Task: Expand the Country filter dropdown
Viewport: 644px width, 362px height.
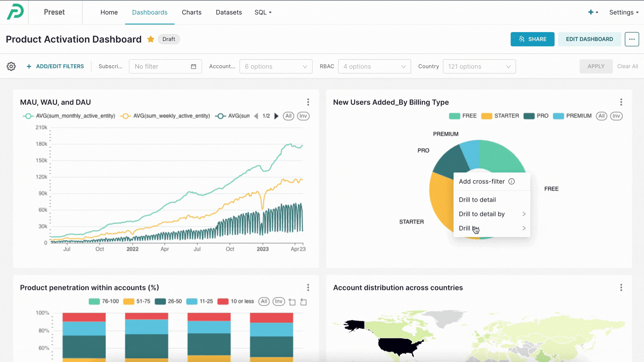Action: point(479,66)
